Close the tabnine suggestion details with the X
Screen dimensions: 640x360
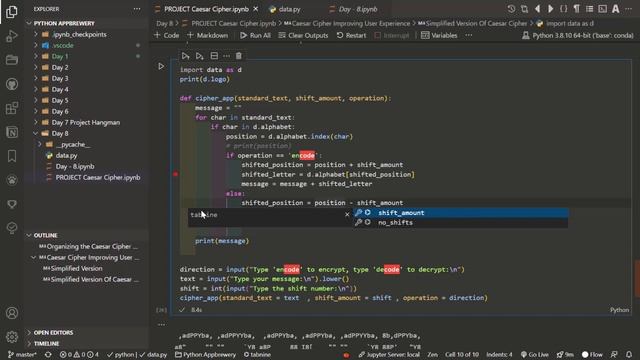point(347,214)
